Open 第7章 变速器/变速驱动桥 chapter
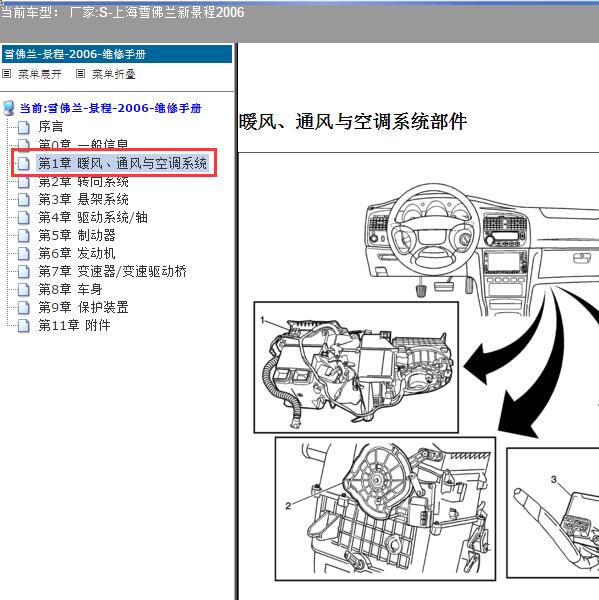The height and width of the screenshot is (600, 599). click(x=113, y=271)
